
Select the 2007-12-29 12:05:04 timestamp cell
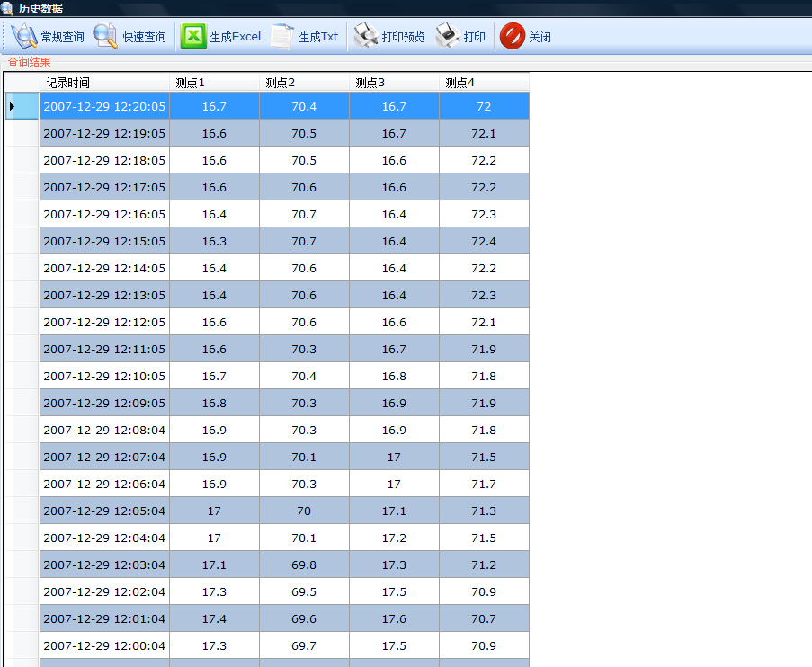click(x=104, y=511)
